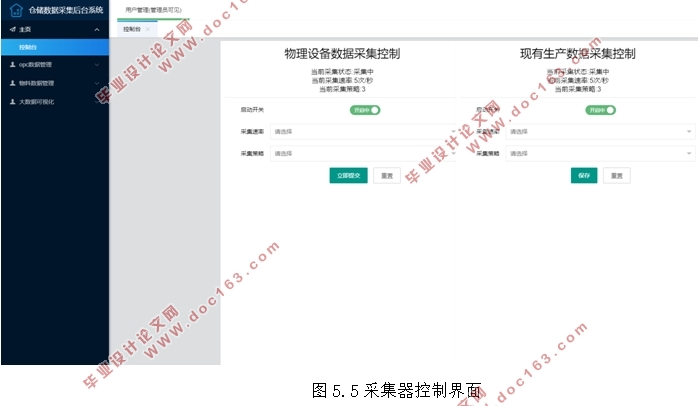Collapse the 主页 sidebar section chevron
The height and width of the screenshot is (406, 698).
click(97, 30)
